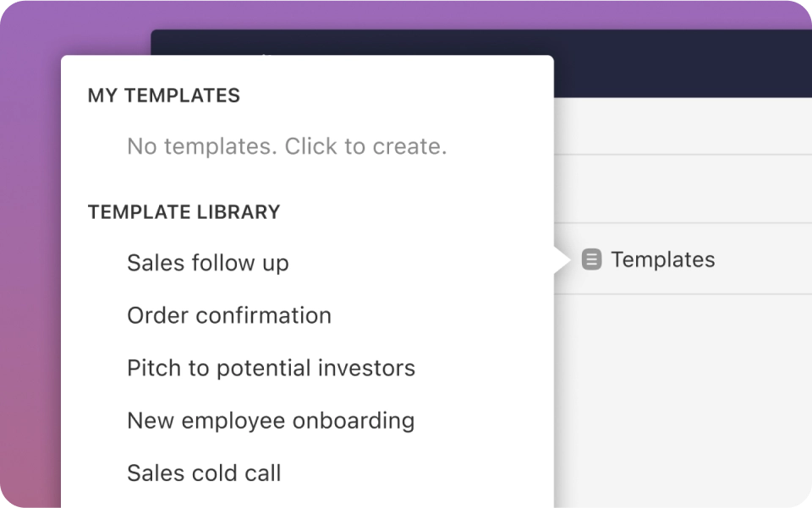This screenshot has height=508, width=812.
Task: Select the Sales cold call template
Action: coord(204,472)
